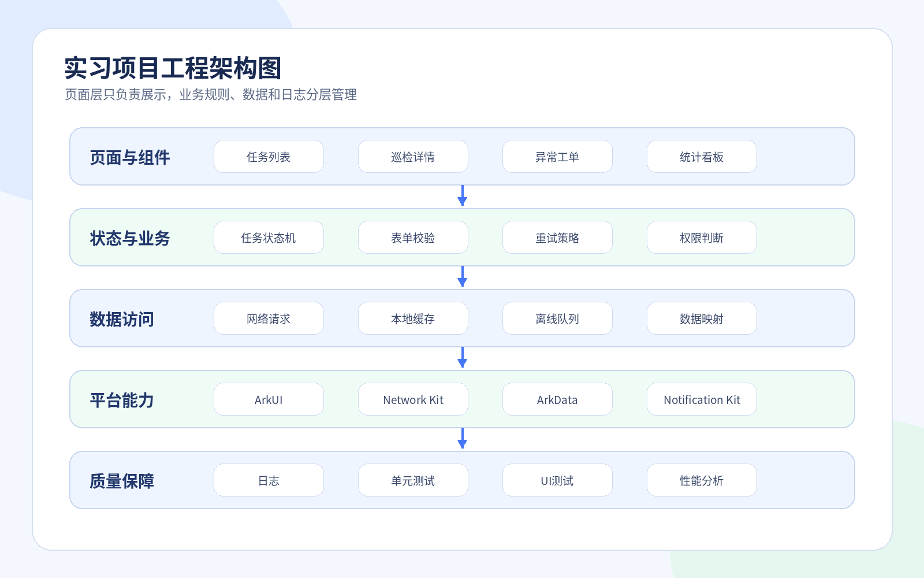Click the 数据访问 layer label
Viewport: 924px width, 578px height.
pos(122,319)
